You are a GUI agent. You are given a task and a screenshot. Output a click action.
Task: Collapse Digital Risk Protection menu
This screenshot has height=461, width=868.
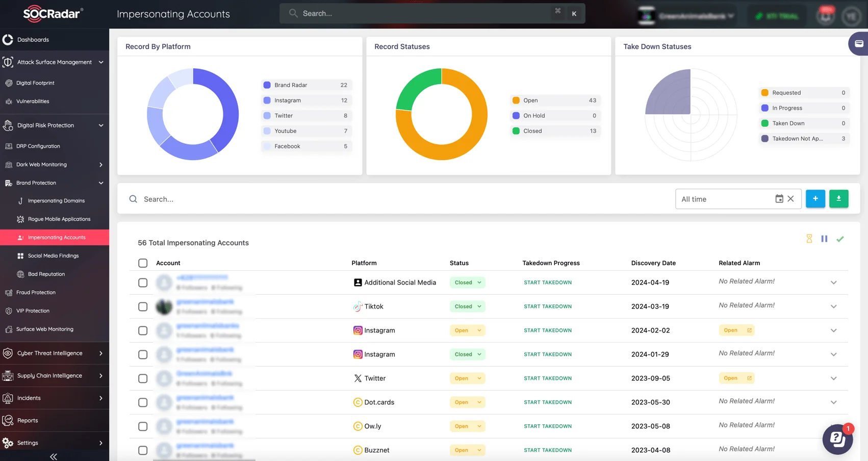(x=101, y=125)
